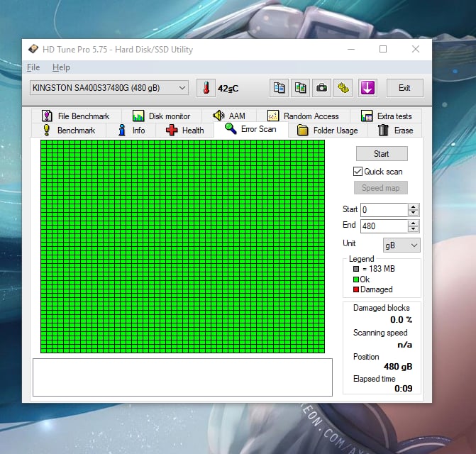Click the empty log text area below the grid
This screenshot has height=454, width=476.
pyautogui.click(x=182, y=377)
